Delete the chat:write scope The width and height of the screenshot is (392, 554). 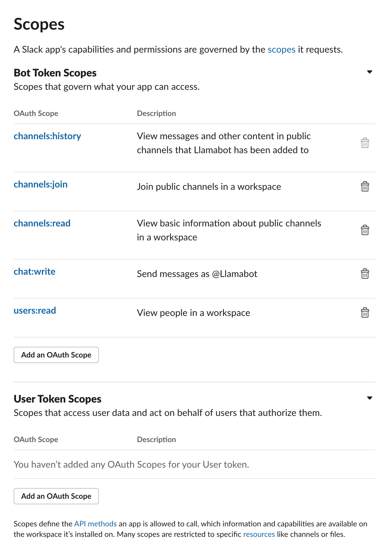click(365, 274)
